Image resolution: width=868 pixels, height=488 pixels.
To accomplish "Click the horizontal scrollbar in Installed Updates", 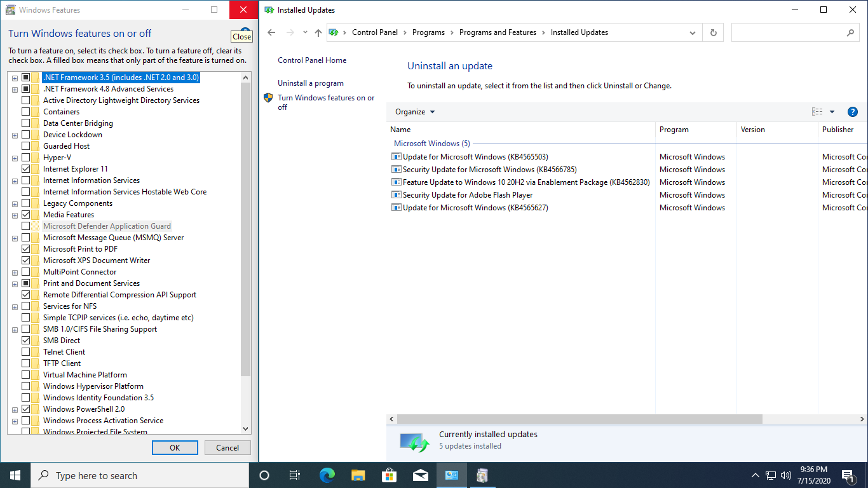I will pos(580,419).
